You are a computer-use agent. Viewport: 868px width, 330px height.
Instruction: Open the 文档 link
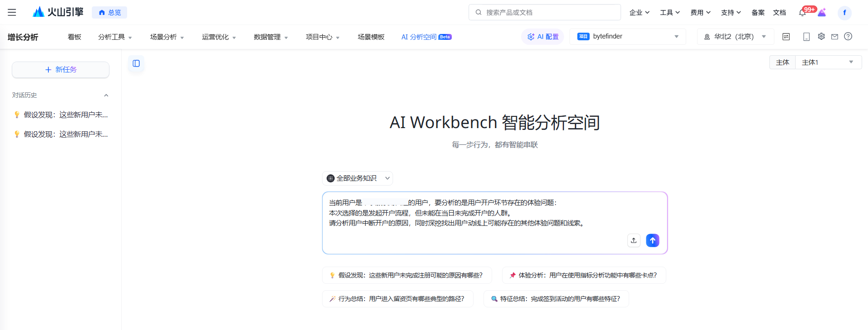(x=779, y=13)
